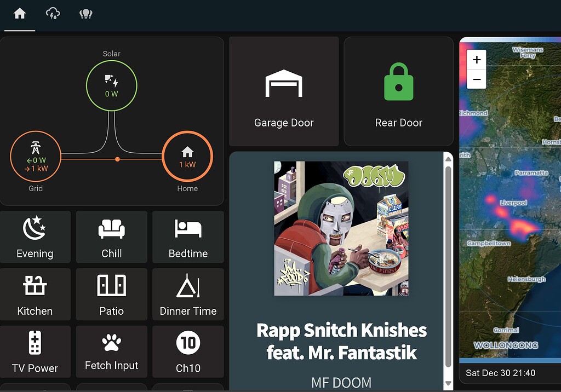Activate the Fetch Input paw button

pos(111,351)
